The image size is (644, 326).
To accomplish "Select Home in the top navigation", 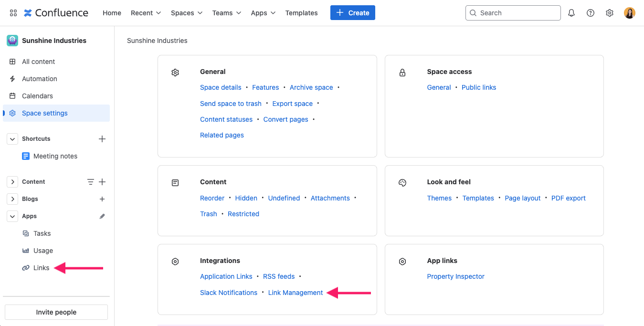I will [x=112, y=13].
